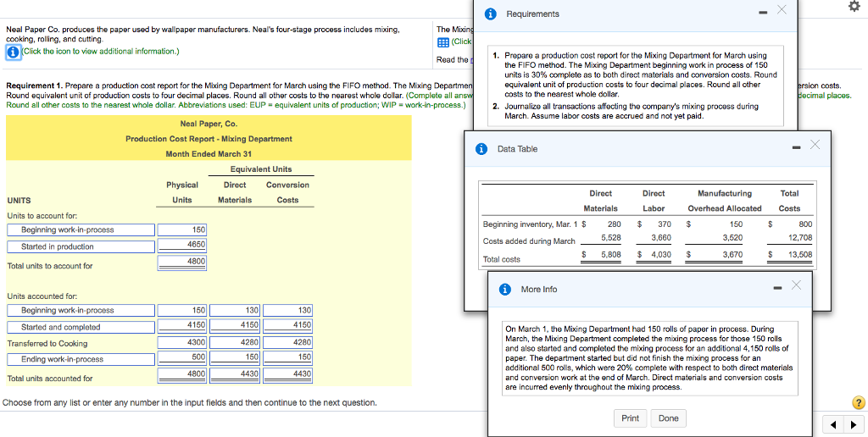Click 'Beginning inventory, Mar. 1' row label
Screen dimensions: 868x437
[x=530, y=224]
